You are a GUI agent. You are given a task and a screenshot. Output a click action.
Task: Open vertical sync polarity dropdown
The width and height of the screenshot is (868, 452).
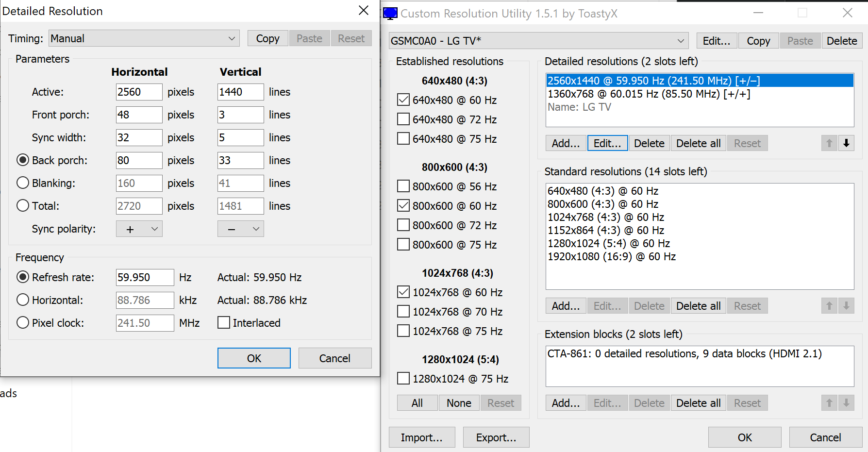[x=241, y=229]
